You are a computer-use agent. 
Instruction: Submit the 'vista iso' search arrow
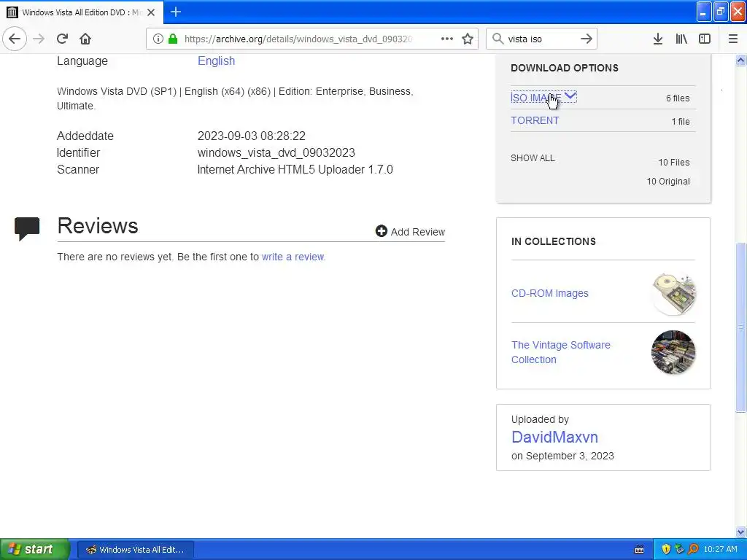(587, 39)
